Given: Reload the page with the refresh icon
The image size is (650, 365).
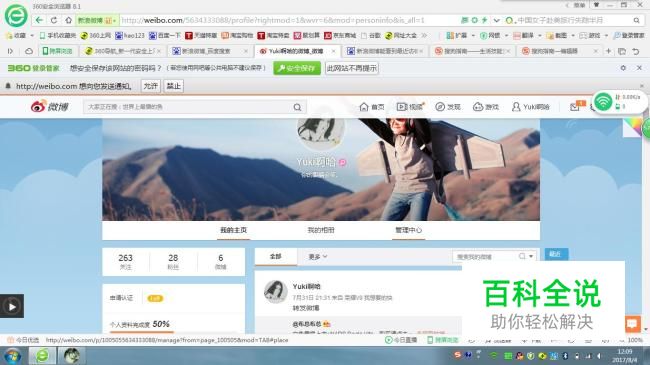Looking at the screenshot, I should [x=54, y=20].
